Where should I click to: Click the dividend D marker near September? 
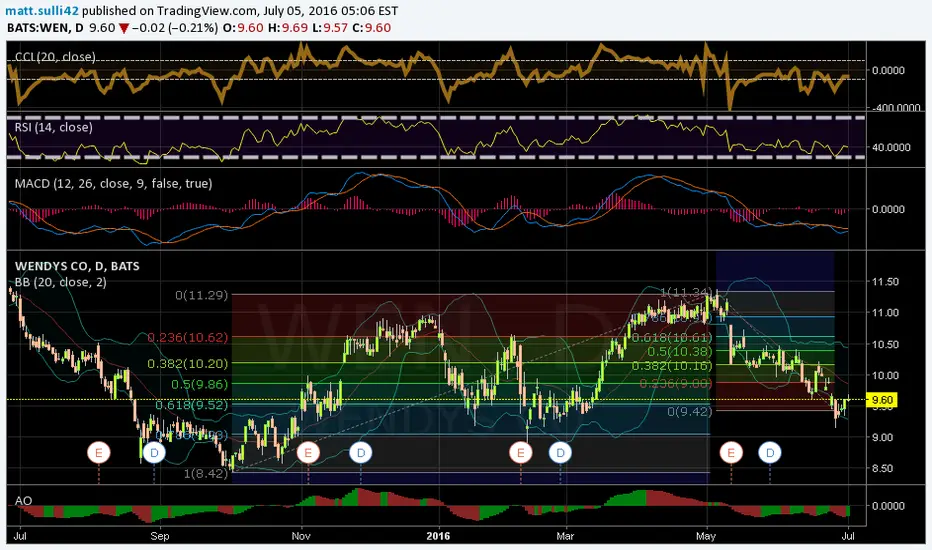[x=154, y=453]
